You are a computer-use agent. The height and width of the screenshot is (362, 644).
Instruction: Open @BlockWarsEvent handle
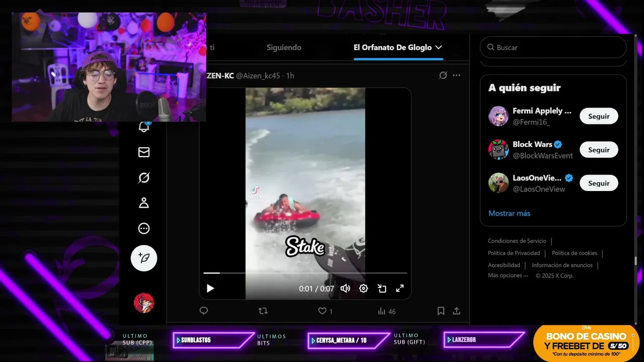(542, 155)
